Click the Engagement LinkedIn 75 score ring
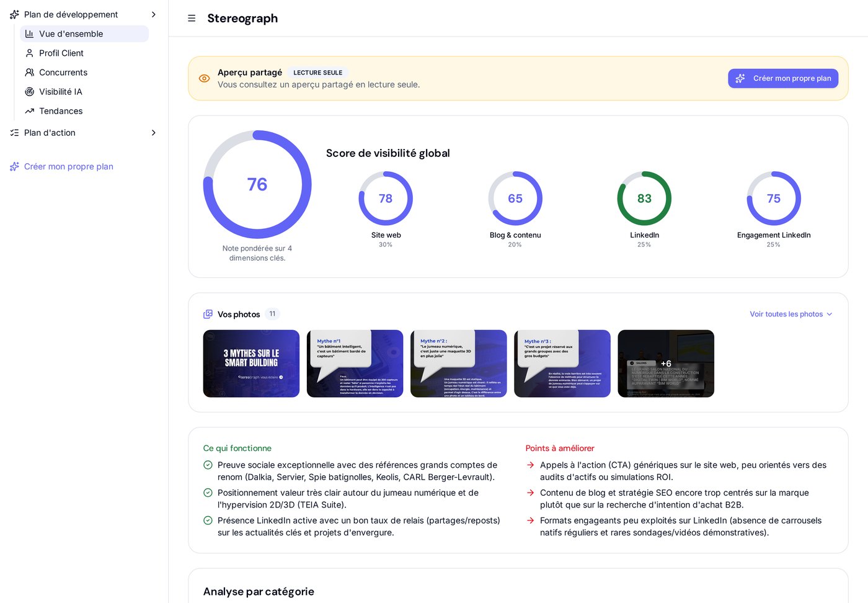This screenshot has width=868, height=603. click(774, 199)
